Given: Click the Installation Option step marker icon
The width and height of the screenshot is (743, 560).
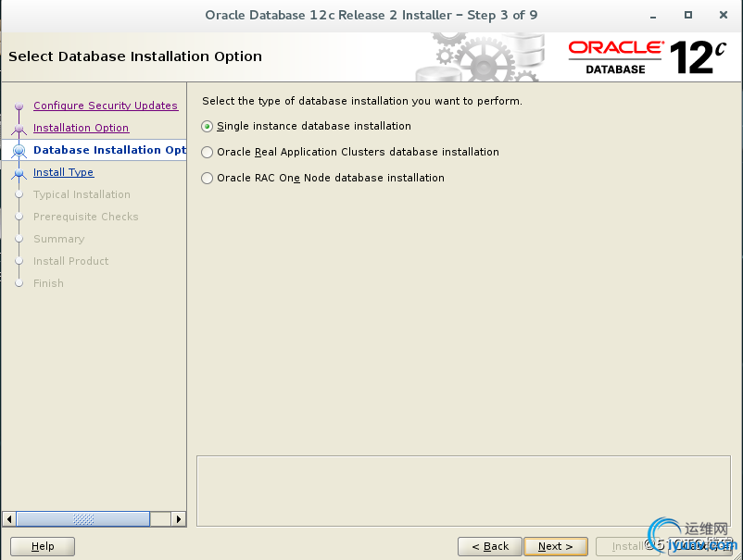Looking at the screenshot, I should (19, 129).
